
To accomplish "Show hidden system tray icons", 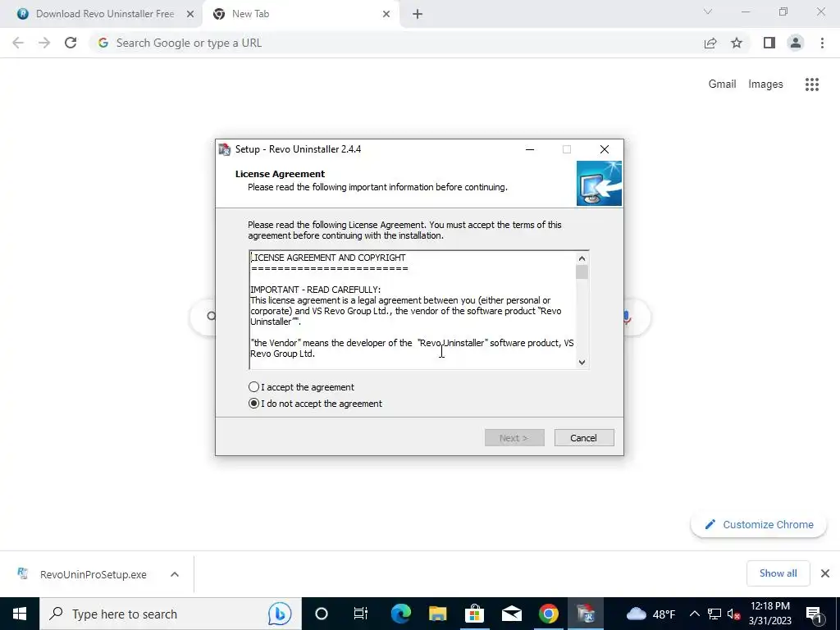I will pyautogui.click(x=694, y=614).
